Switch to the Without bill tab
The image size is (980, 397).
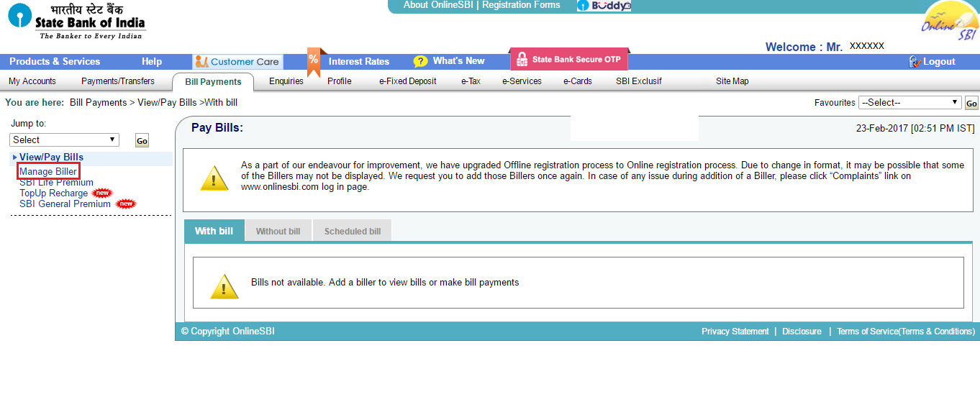point(278,232)
